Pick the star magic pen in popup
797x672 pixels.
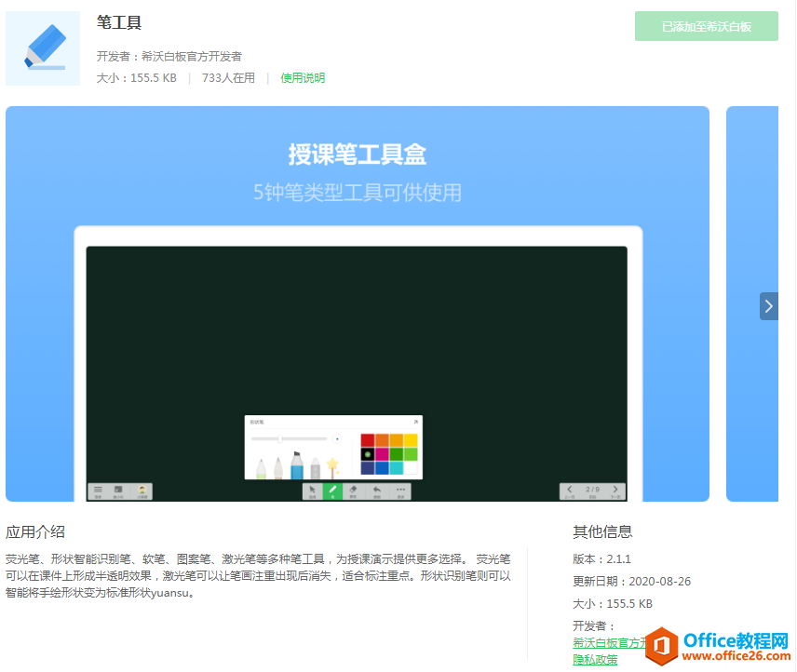(332, 464)
